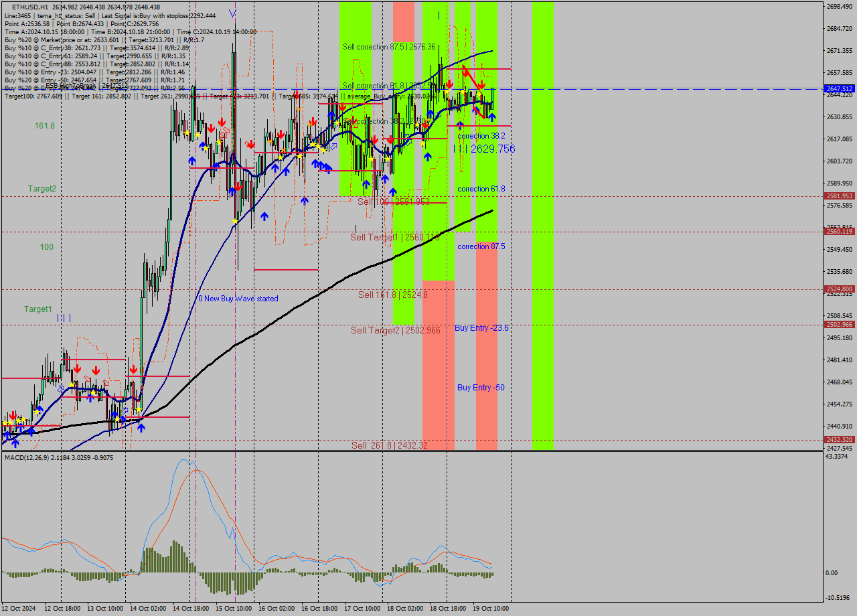Click the MACD scale value -10.5196
Viewport: 857px width, 616px height.
[x=838, y=598]
